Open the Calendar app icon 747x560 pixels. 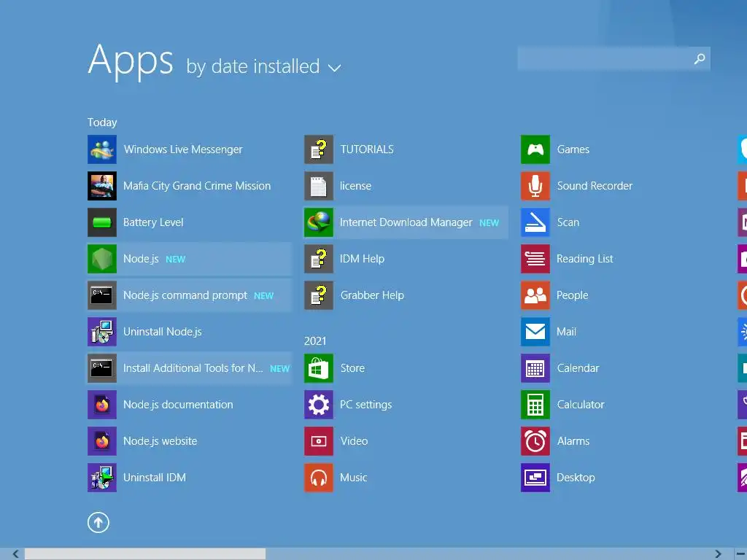[x=535, y=368]
